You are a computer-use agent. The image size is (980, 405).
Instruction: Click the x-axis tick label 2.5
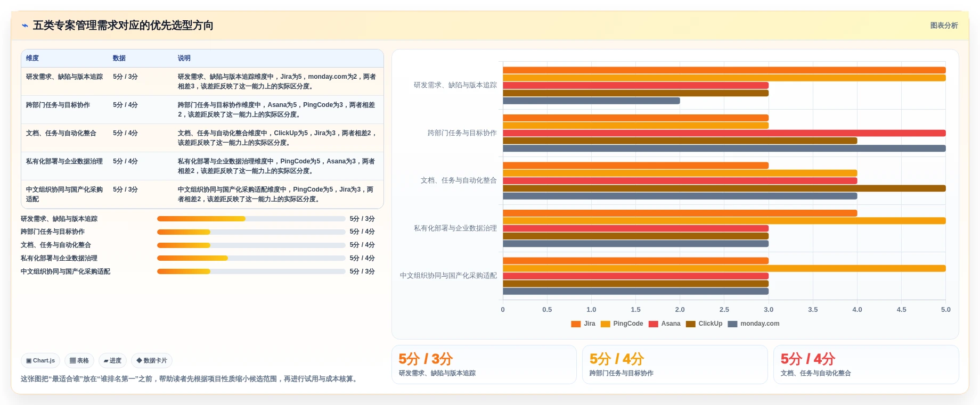pos(724,310)
